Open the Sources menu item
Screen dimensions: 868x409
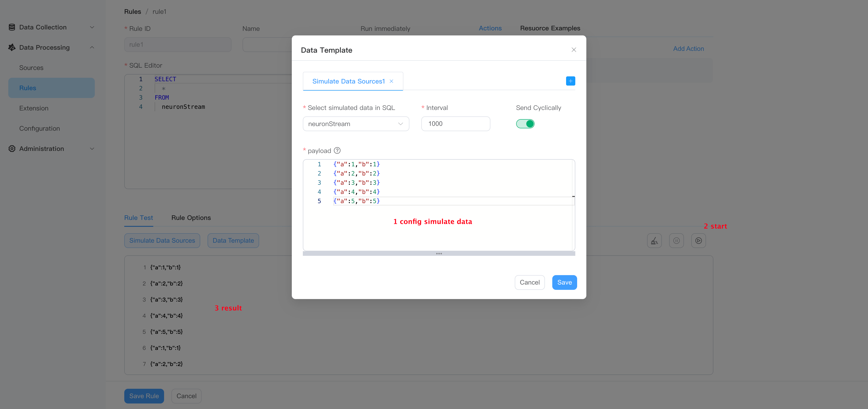click(31, 68)
